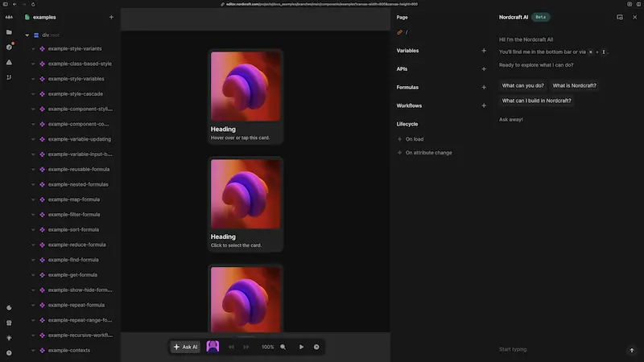Expand example-contexts chevron
The image size is (644, 362).
click(33, 351)
